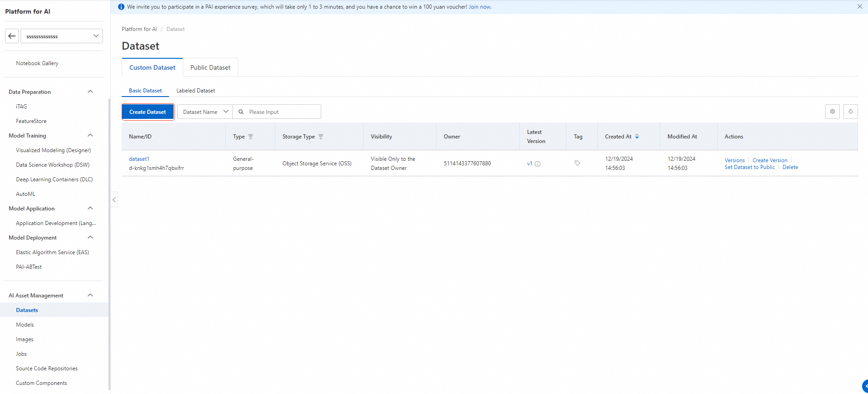
Task: Click Object Storage Service (OSS) cell
Action: [317, 164]
